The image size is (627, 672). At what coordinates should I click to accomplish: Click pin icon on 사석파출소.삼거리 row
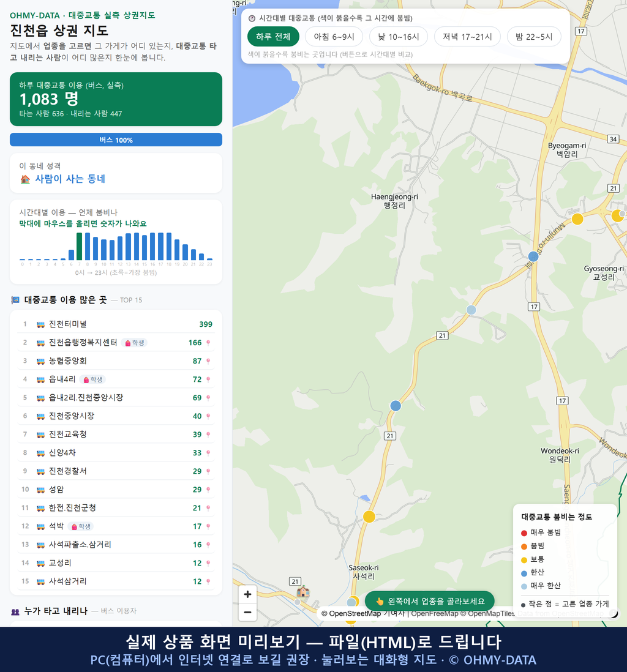[208, 545]
